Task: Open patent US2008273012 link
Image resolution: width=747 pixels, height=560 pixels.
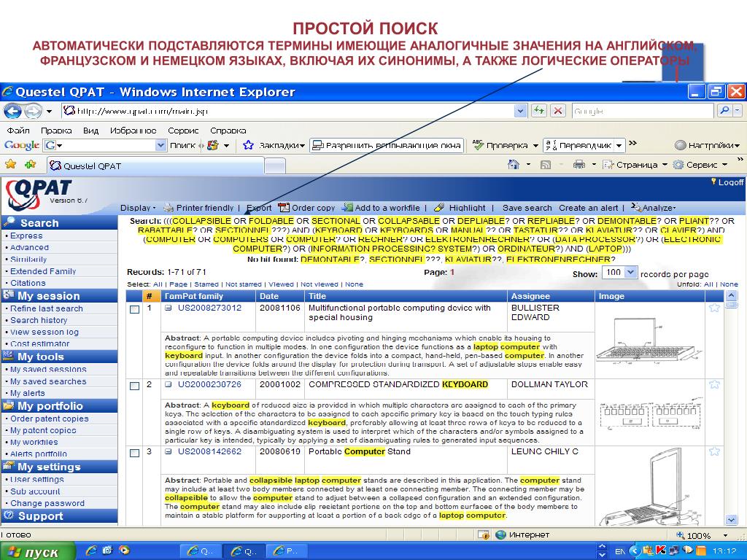Action: pyautogui.click(x=209, y=308)
